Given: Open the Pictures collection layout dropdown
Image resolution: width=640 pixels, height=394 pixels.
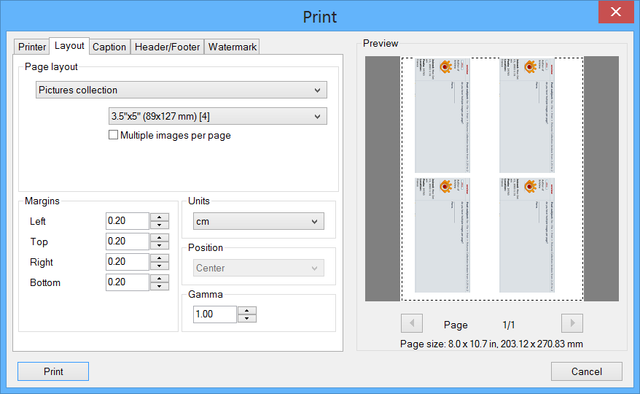Looking at the screenshot, I should [x=181, y=90].
